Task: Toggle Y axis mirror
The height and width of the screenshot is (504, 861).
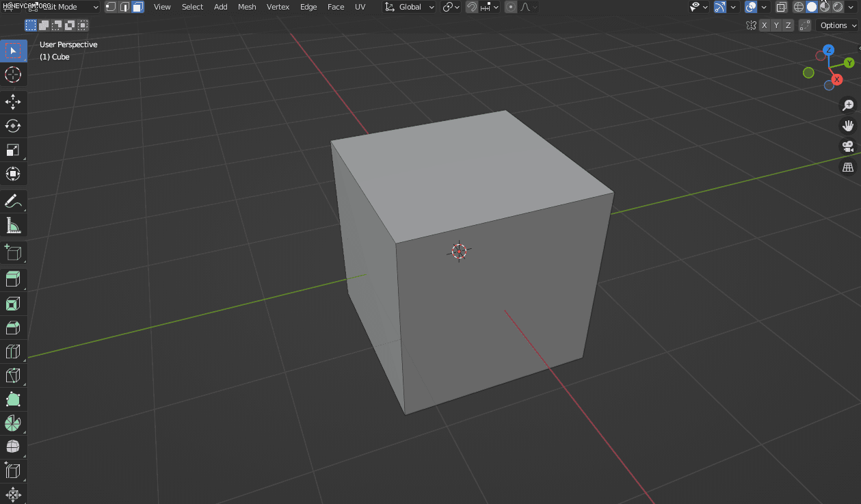Action: [x=776, y=25]
